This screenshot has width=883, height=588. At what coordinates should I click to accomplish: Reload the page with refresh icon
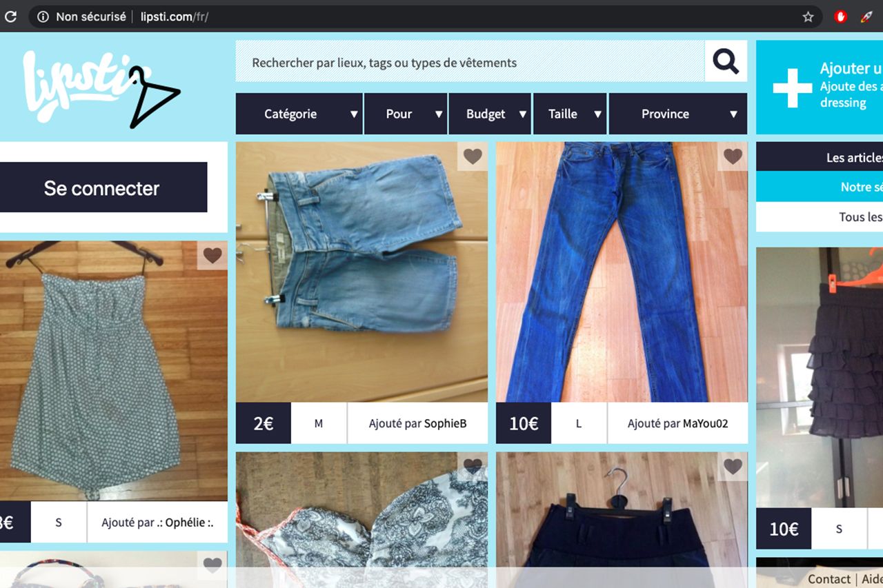[x=10, y=17]
